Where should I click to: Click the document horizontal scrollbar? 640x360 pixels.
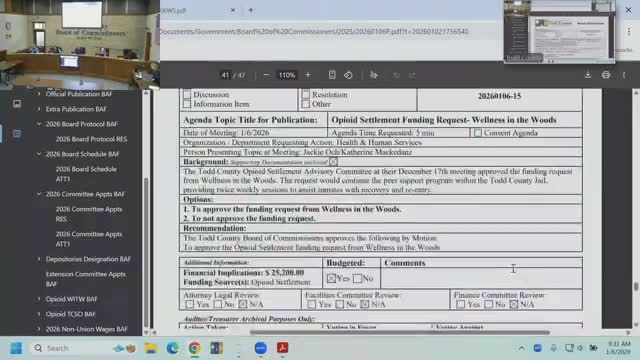click(400, 332)
